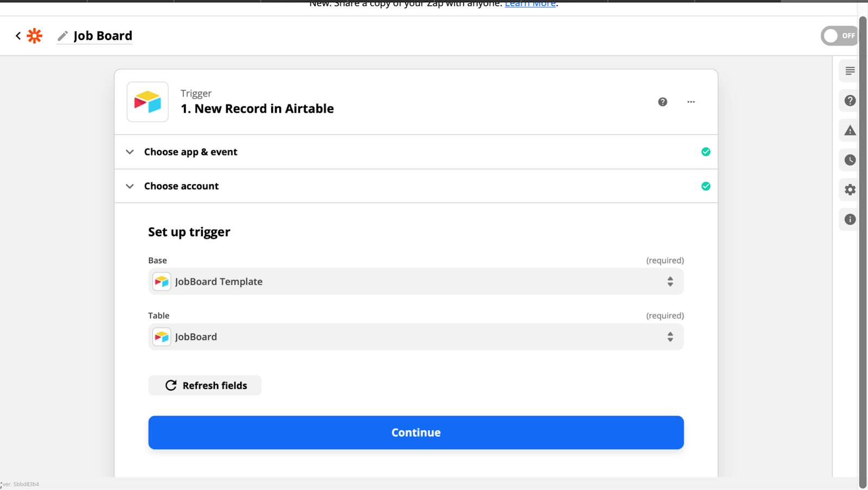Click the Set up trigger heading
This screenshot has width=868, height=490.
(x=189, y=232)
